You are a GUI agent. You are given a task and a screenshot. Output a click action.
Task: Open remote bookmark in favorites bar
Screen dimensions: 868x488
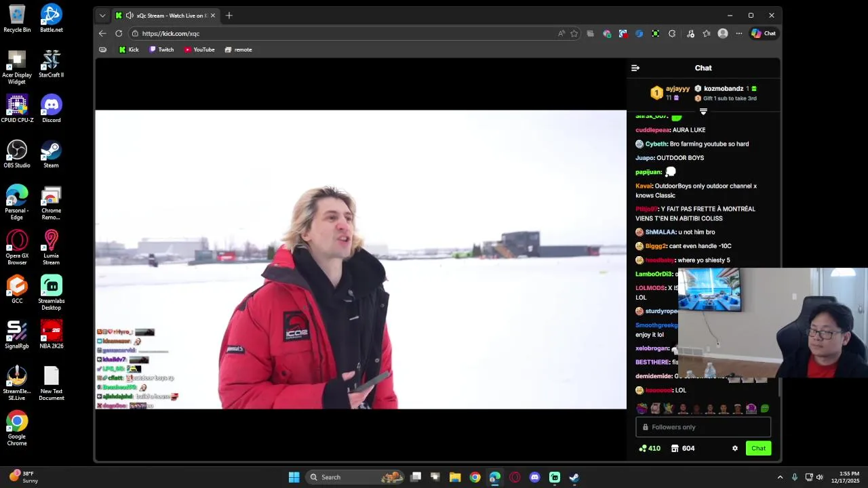click(x=238, y=49)
